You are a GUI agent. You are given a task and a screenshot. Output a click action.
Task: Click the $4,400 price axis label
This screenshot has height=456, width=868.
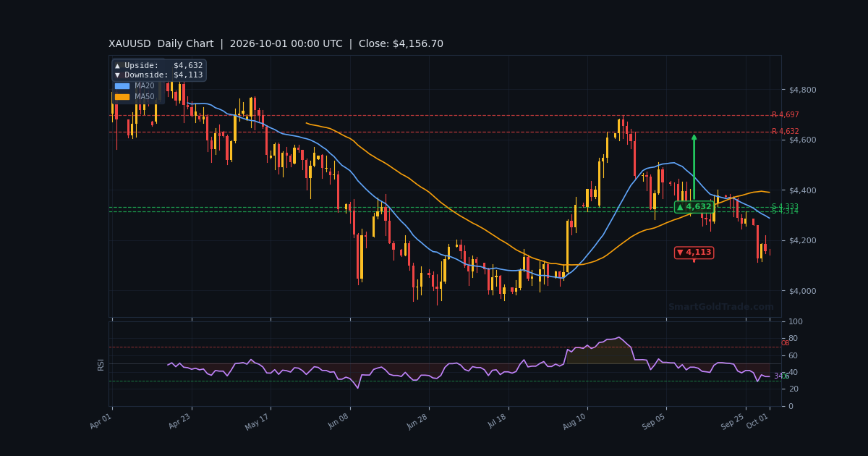point(802,190)
